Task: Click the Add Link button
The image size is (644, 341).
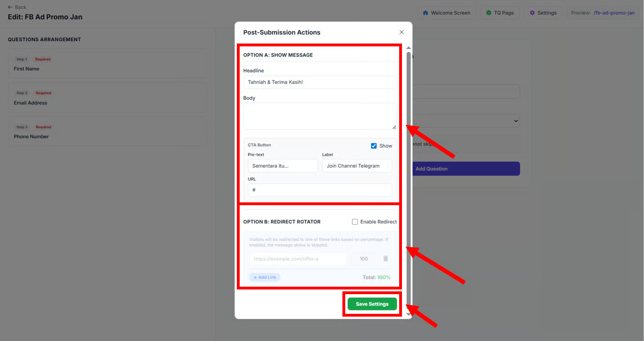Action: 265,277
